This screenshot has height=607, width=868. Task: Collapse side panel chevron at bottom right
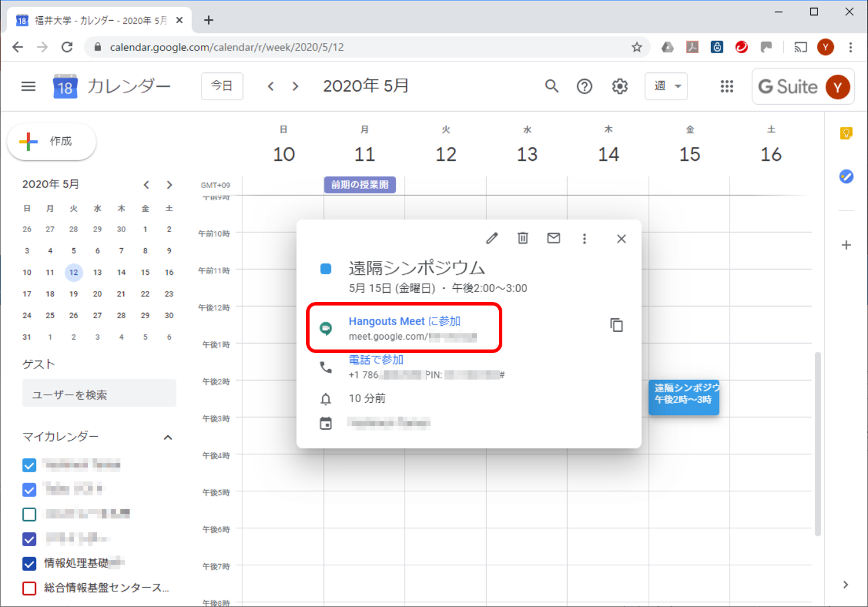tap(845, 584)
